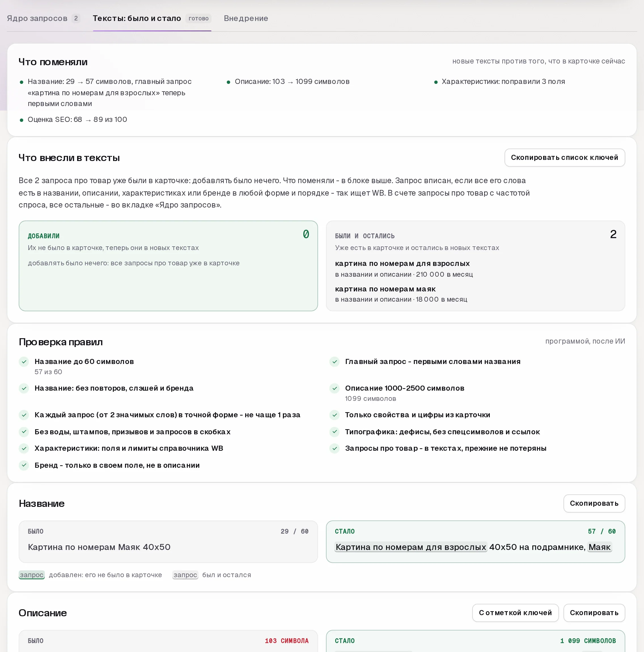
Task: Click the count badge «2» next to Ядро запросов
Action: [x=76, y=18]
